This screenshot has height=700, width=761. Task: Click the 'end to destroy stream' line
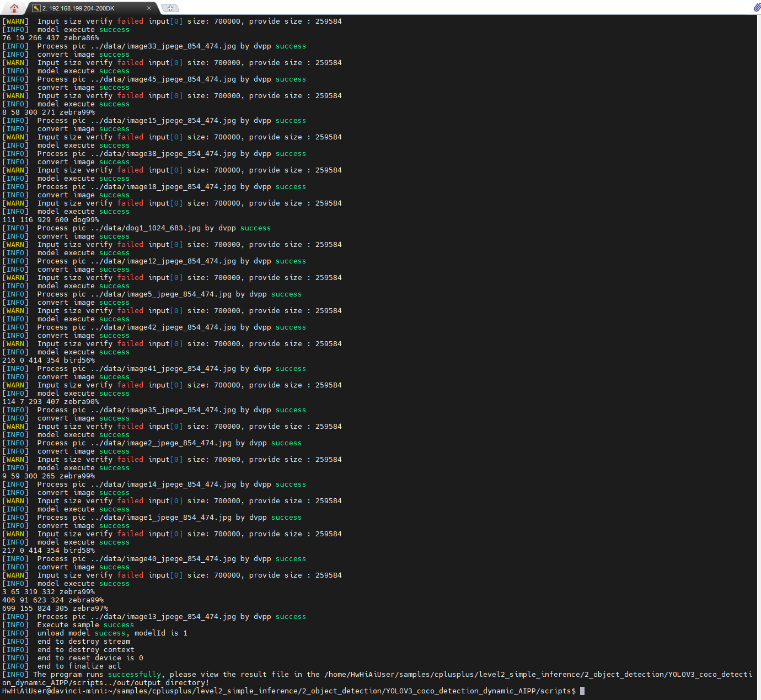coord(66,642)
